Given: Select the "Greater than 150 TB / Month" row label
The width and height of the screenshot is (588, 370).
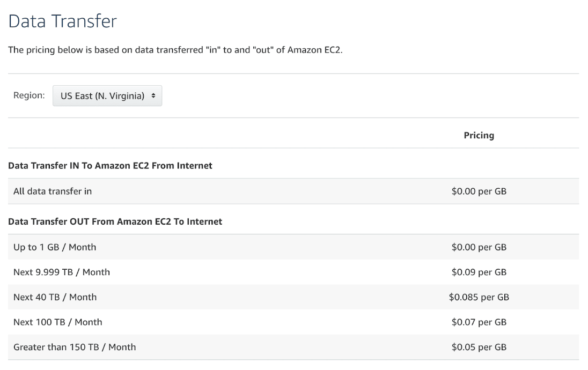Looking at the screenshot, I should pos(75,347).
